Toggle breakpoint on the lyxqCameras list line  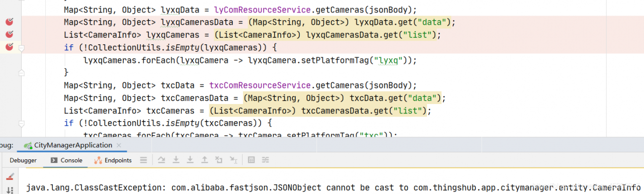point(9,34)
